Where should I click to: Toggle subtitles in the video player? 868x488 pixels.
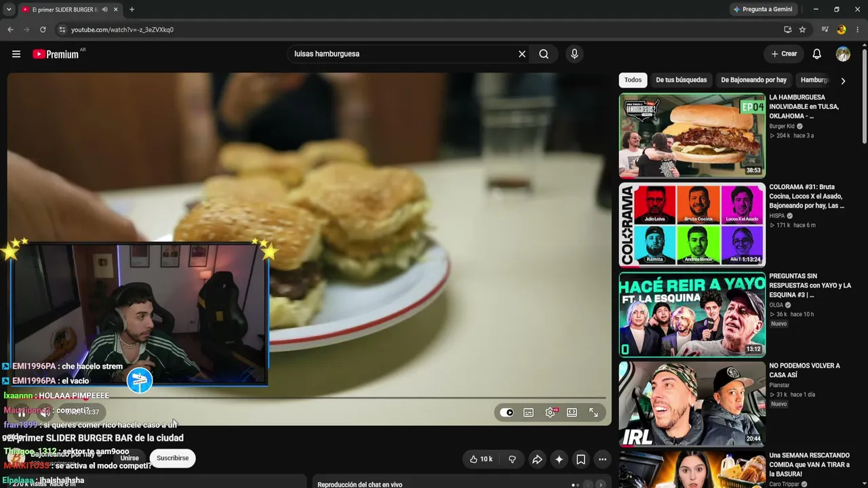pos(528,412)
